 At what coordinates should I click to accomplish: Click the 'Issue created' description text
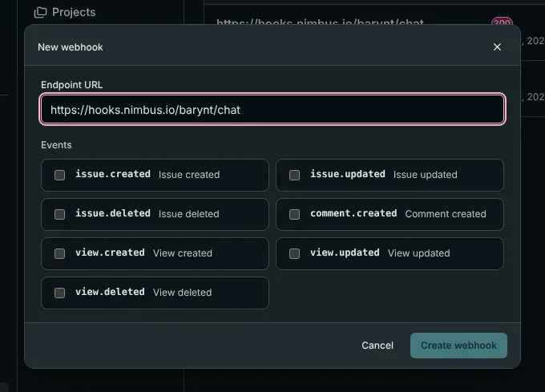tap(189, 175)
